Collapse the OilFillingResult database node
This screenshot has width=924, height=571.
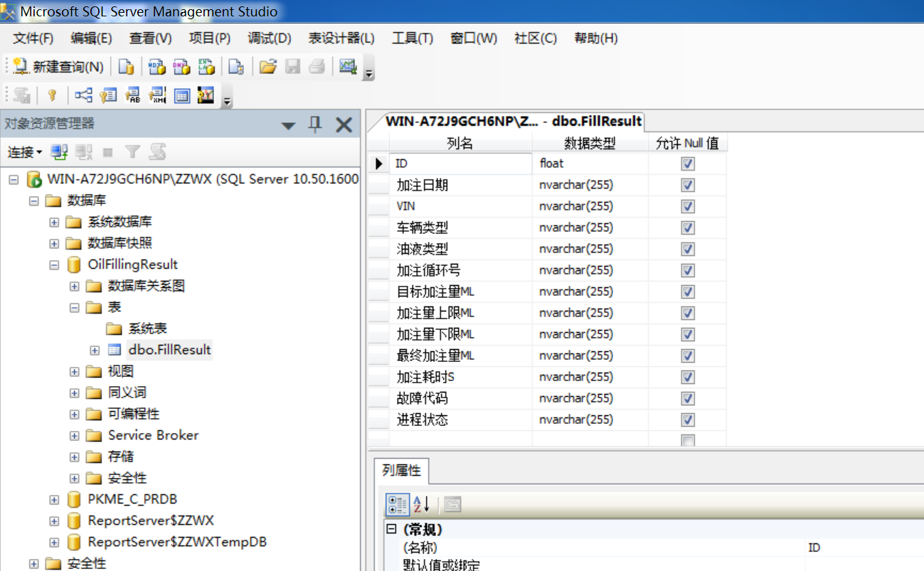[54, 265]
